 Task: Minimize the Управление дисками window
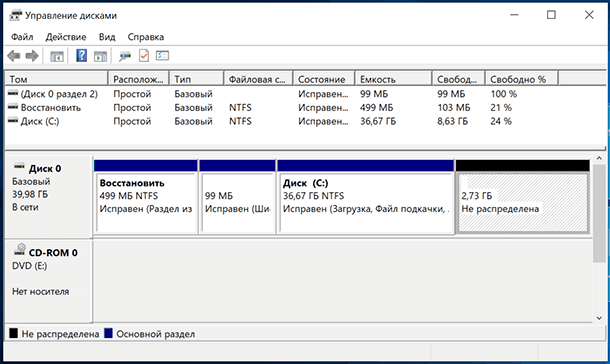coord(514,15)
